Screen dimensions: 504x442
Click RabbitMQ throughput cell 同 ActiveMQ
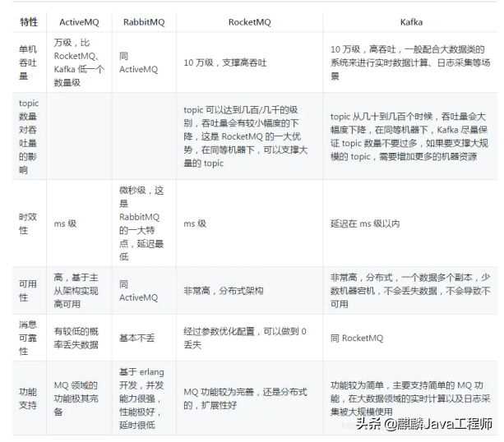pyautogui.click(x=138, y=62)
